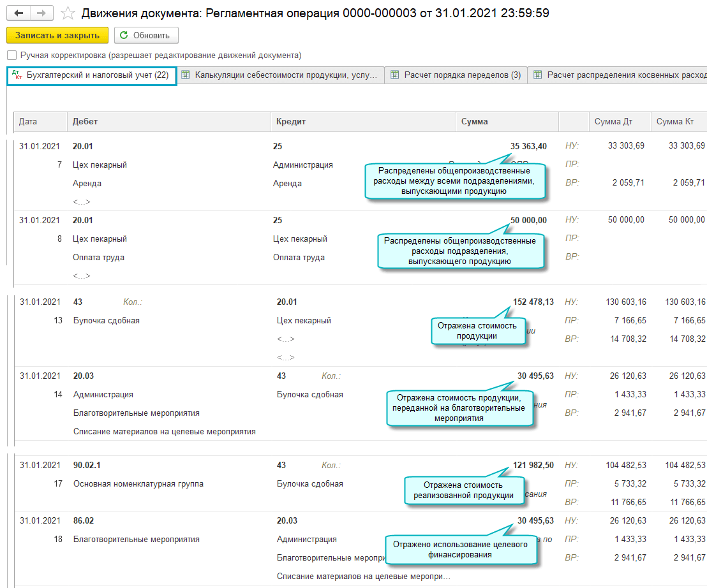This screenshot has height=588, width=707.
Task: Refresh movements with the Обновить button
Action: [x=146, y=35]
